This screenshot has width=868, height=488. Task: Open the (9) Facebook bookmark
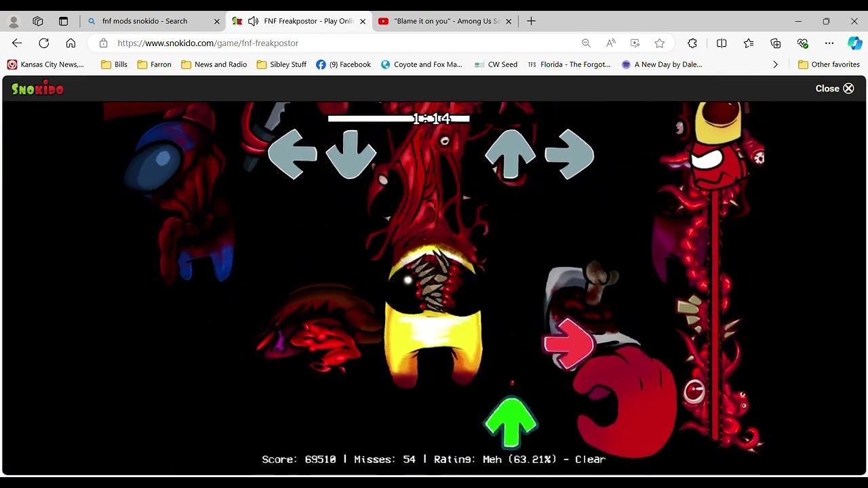point(344,64)
